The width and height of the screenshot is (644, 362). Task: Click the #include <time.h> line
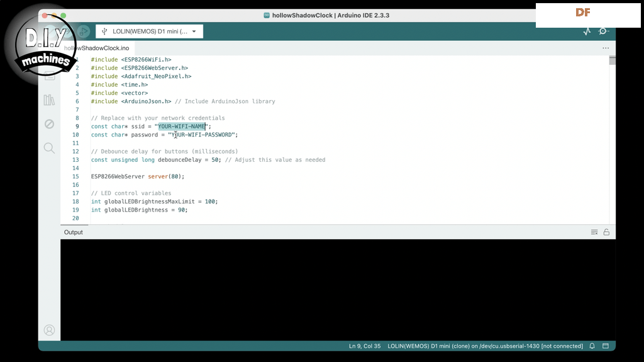(x=119, y=85)
